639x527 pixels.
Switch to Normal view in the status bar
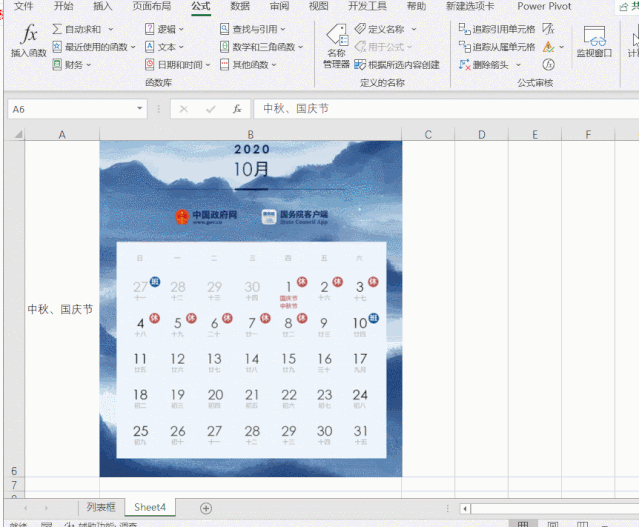pos(523,524)
